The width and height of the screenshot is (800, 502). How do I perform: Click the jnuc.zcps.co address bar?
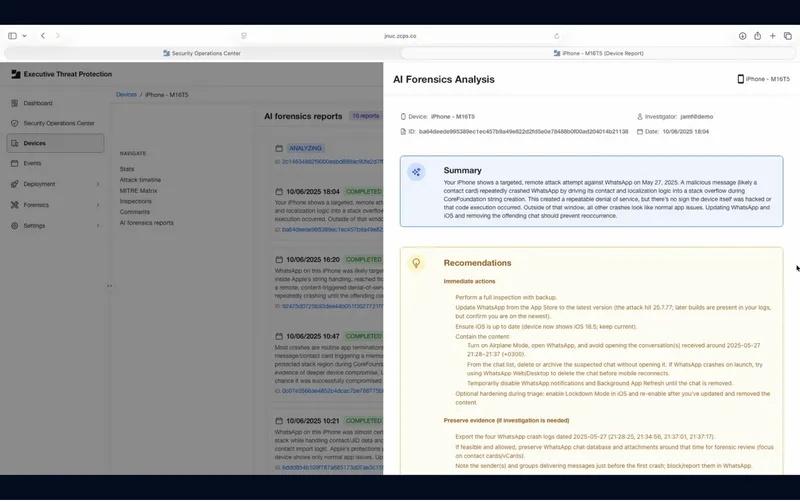coord(400,35)
